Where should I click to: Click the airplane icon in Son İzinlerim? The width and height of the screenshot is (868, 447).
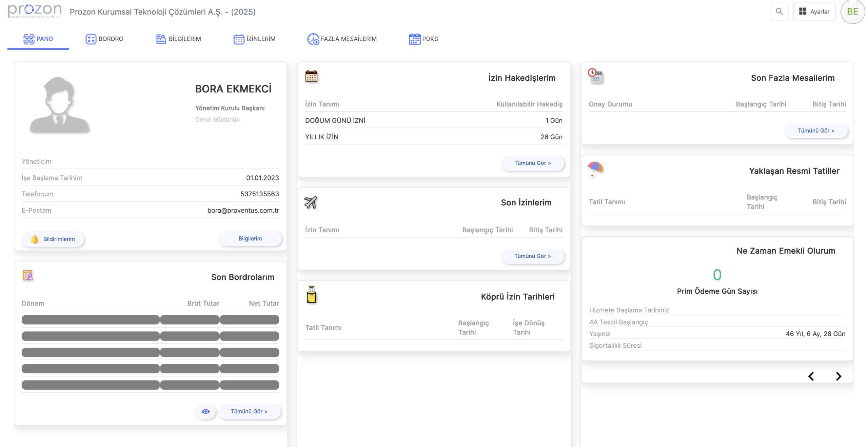[310, 202]
